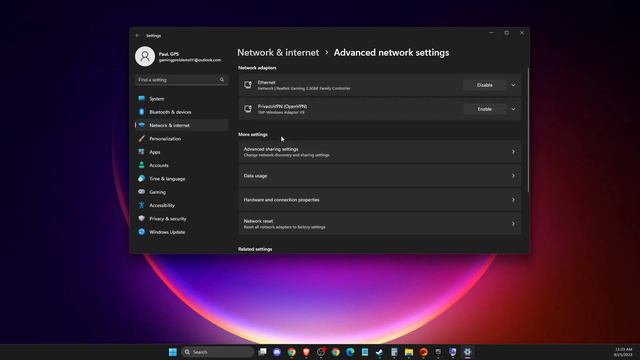This screenshot has width=640, height=360.
Task: Open the System settings category
Action: tap(181, 98)
